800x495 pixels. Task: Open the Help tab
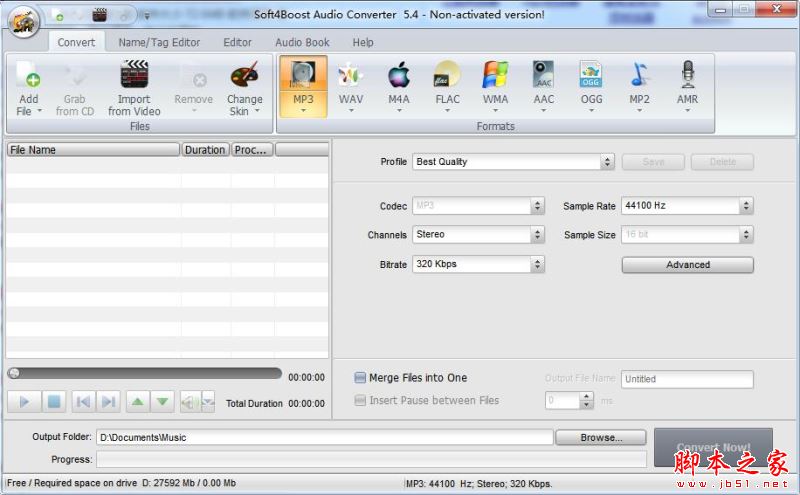pyautogui.click(x=363, y=42)
